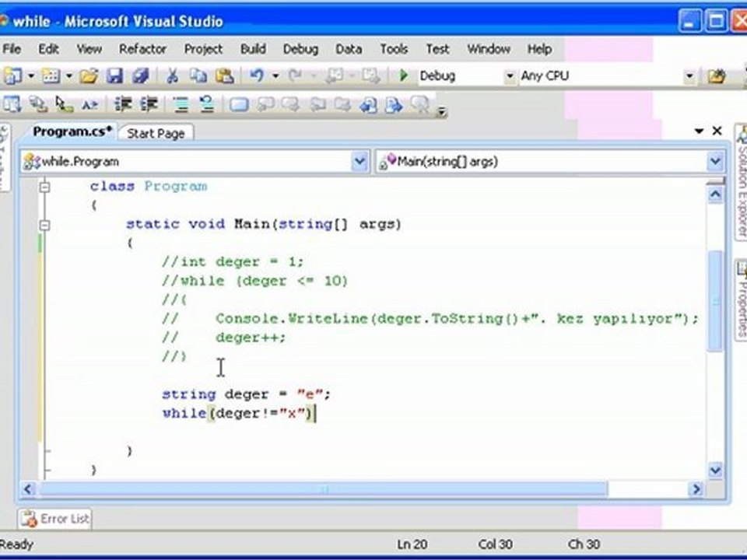Click the code line string deger = "e";
The height and width of the screenshot is (560, 747).
246,394
